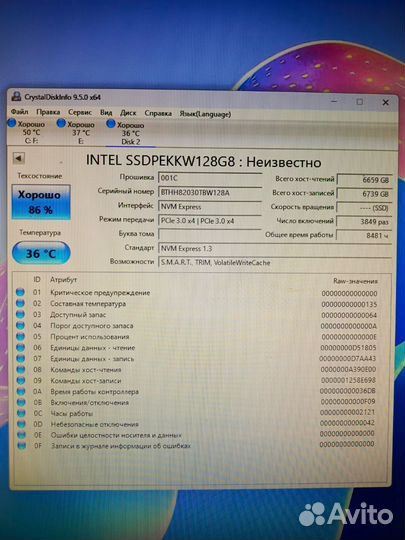405x540 pixels.
Task: Open the Язык(Language) menu
Action: [x=205, y=114]
